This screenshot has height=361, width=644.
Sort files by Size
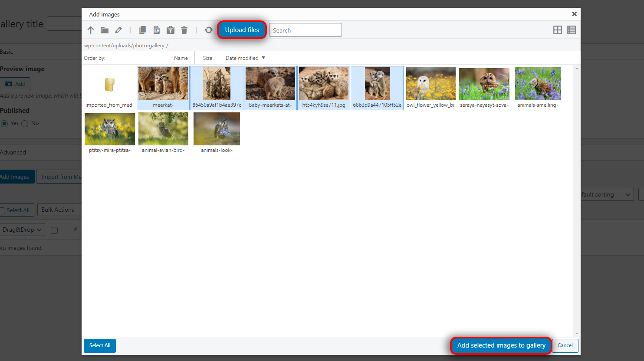point(207,58)
